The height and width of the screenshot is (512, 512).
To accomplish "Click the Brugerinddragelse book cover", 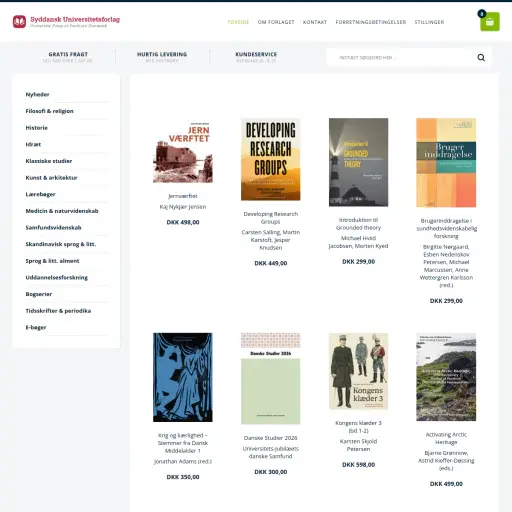I will pyautogui.click(x=446, y=163).
